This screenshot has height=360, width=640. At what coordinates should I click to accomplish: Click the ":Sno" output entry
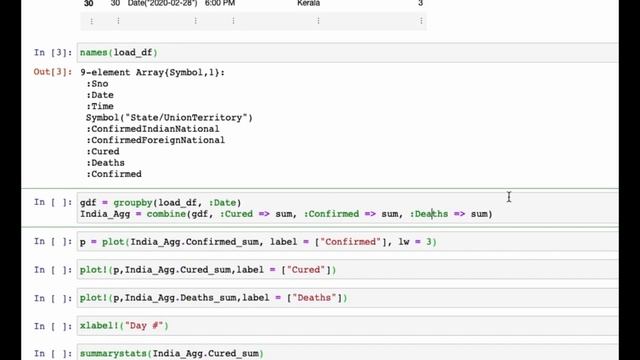97,84
